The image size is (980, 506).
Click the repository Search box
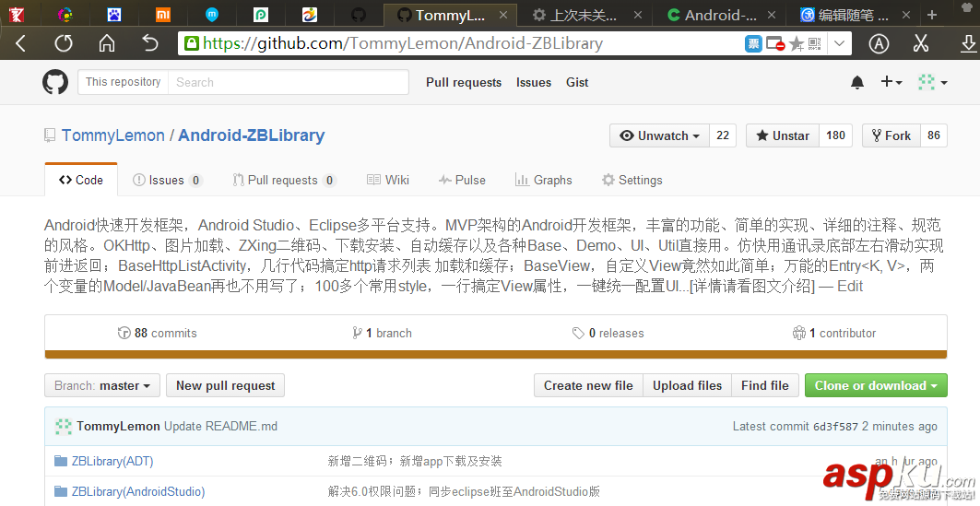(x=289, y=82)
